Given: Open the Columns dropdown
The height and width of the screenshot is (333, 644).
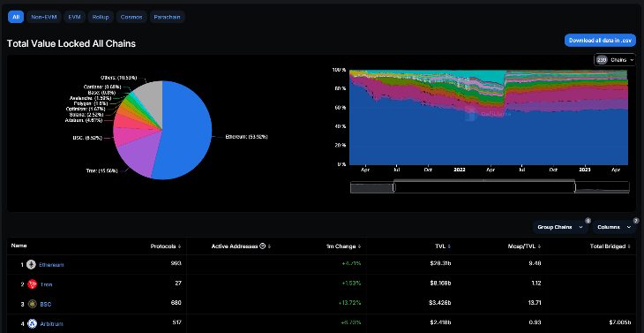Looking at the screenshot, I should click(x=614, y=227).
